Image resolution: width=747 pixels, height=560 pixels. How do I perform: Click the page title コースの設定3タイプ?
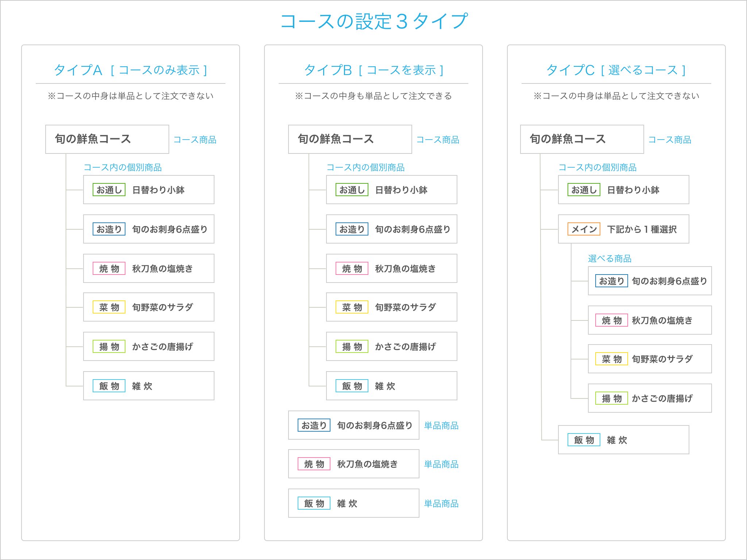pyautogui.click(x=373, y=21)
